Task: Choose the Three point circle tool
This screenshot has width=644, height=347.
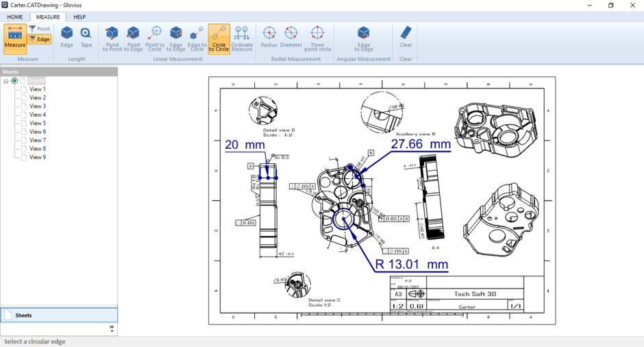Action: [317, 38]
